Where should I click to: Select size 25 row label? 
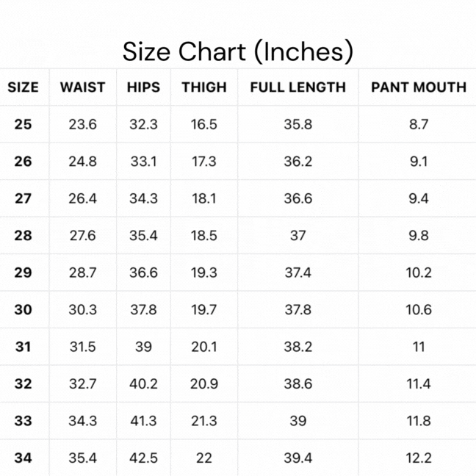[x=23, y=124]
